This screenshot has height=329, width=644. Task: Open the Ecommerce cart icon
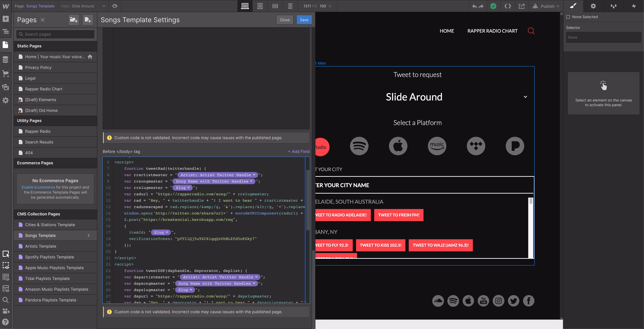click(x=6, y=73)
